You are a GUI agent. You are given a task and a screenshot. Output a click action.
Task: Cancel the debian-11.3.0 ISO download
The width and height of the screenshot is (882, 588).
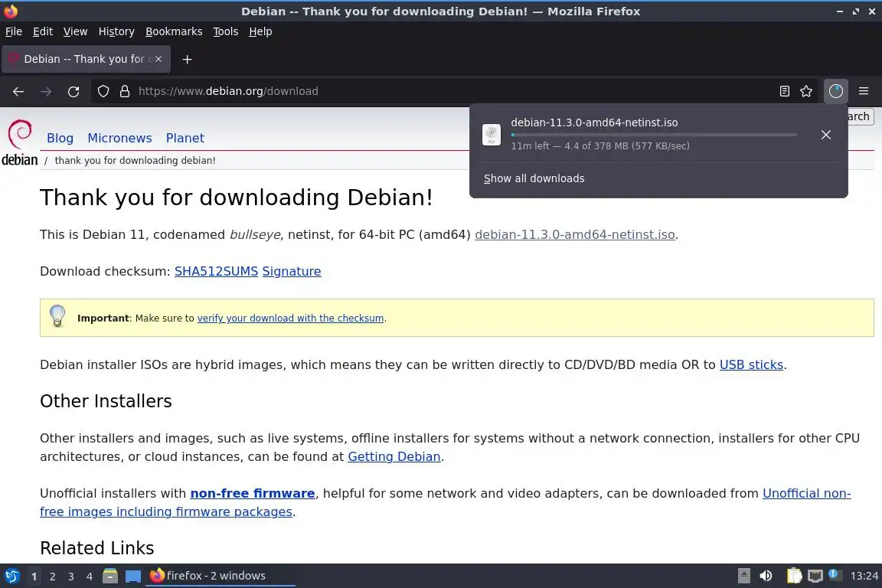[826, 135]
